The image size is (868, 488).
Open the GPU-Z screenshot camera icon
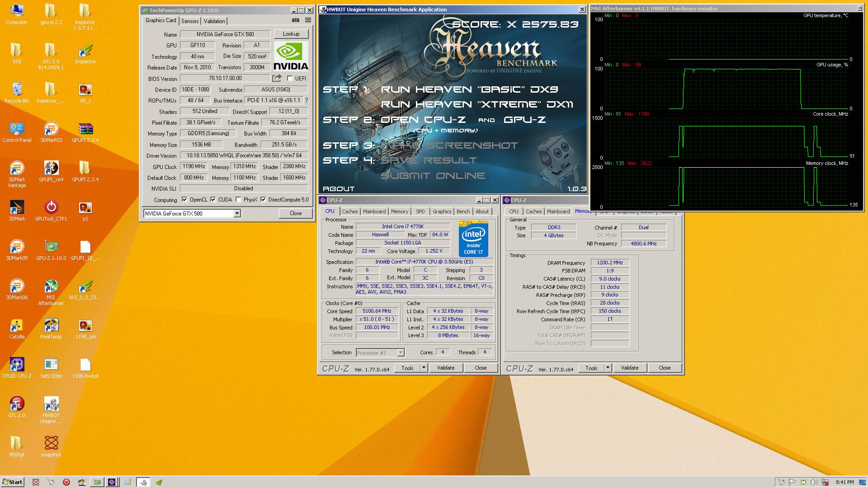(x=295, y=20)
